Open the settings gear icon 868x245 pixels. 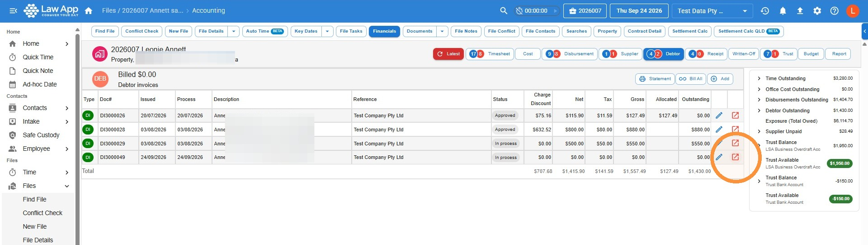coord(817,10)
